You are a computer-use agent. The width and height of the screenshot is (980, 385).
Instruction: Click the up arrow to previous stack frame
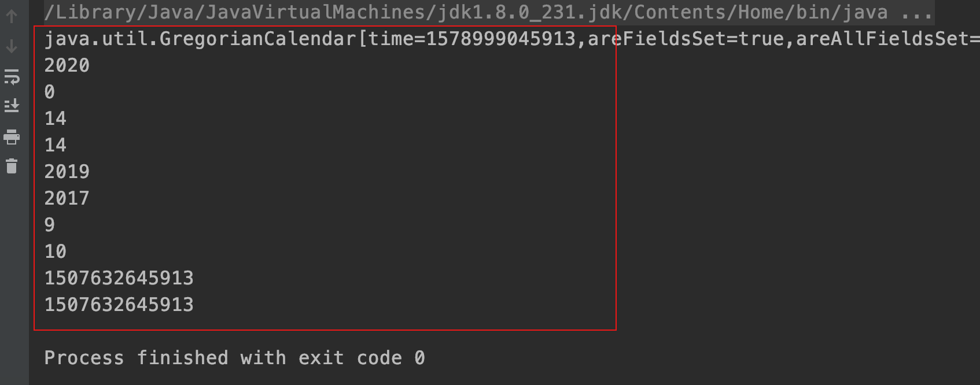click(x=12, y=17)
